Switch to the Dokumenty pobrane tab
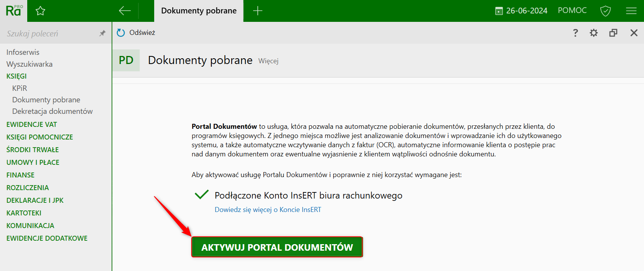Image resolution: width=644 pixels, height=271 pixels. coord(199,11)
